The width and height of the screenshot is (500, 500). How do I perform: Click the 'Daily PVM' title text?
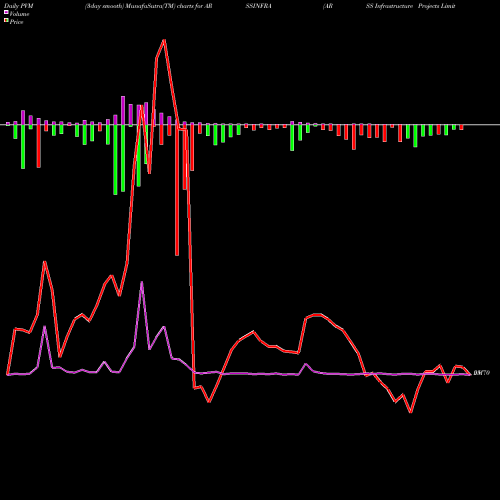pos(19,6)
